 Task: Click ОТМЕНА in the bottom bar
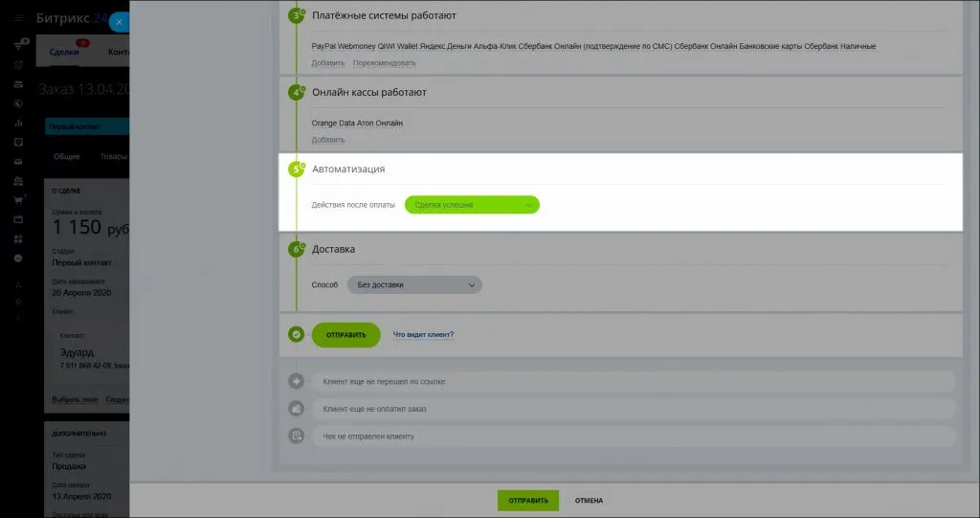[x=589, y=501]
